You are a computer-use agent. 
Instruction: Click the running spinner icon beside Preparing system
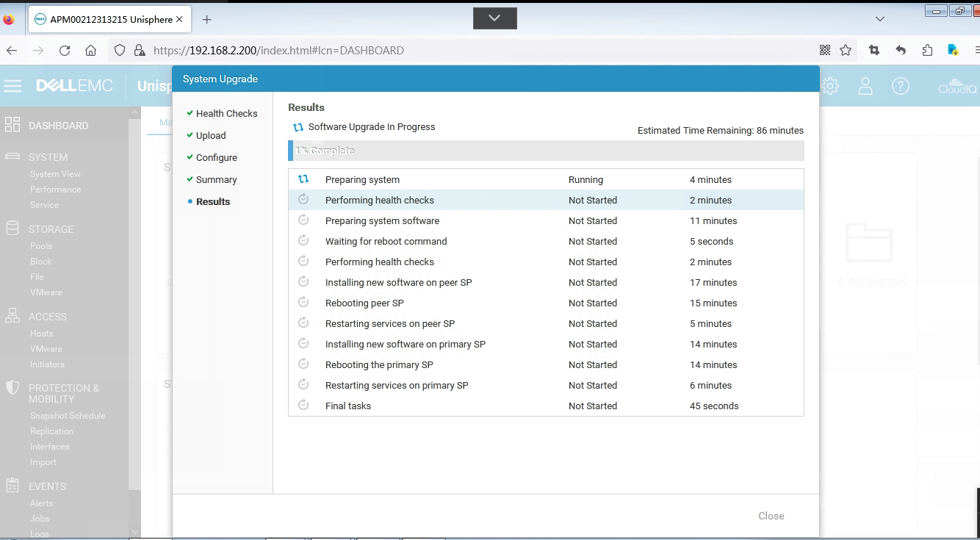(303, 179)
